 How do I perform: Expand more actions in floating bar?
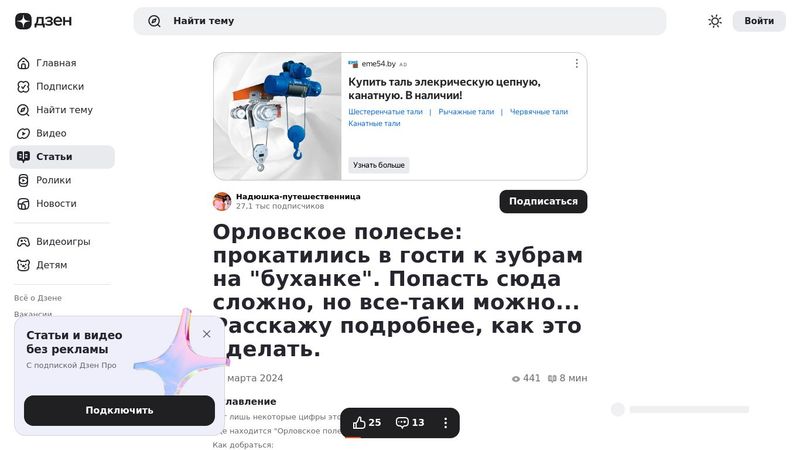point(445,423)
